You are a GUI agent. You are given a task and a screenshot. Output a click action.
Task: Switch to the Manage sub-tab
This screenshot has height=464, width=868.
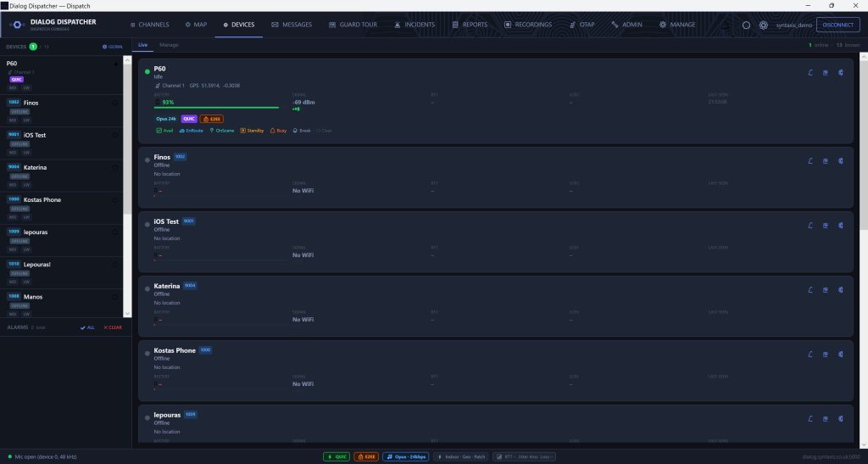click(169, 45)
